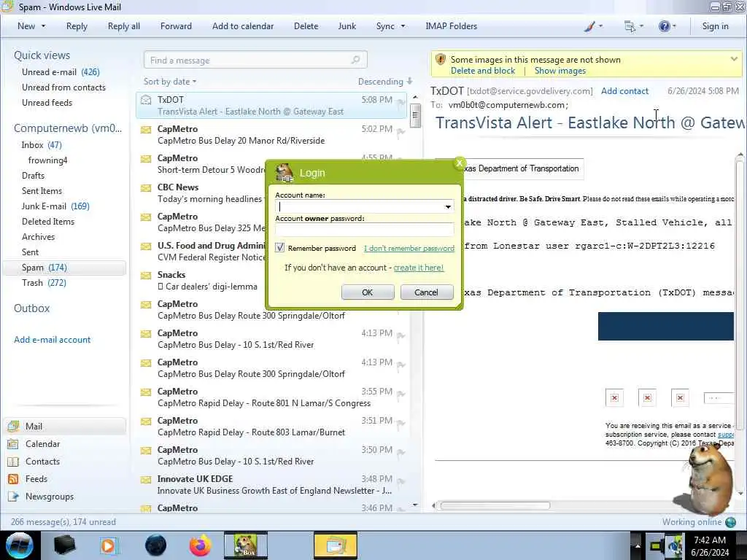The width and height of the screenshot is (747, 560).
Task: Open the Feeds RSS icon
Action: pyautogui.click(x=13, y=479)
